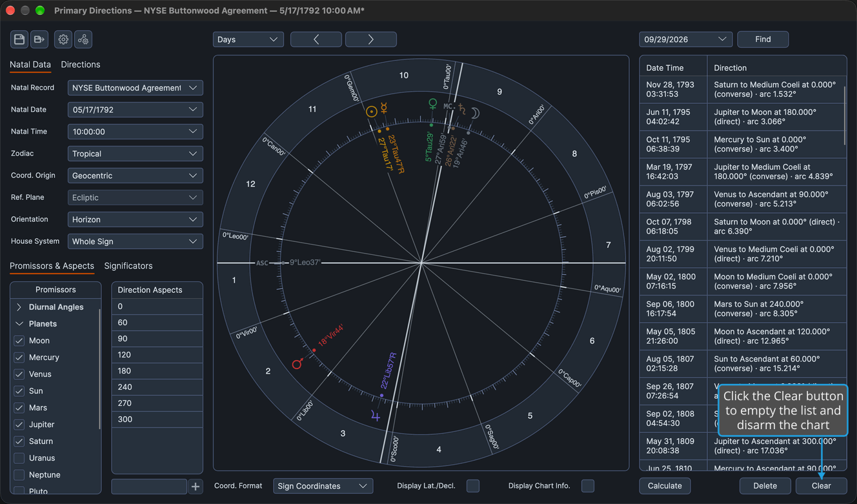Click the Delete button
This screenshot has height=504, width=857.
765,486
